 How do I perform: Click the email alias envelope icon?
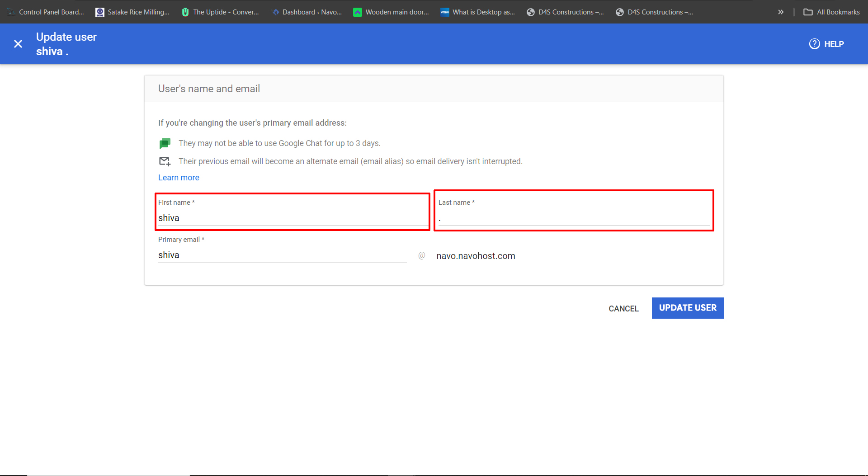click(x=165, y=161)
